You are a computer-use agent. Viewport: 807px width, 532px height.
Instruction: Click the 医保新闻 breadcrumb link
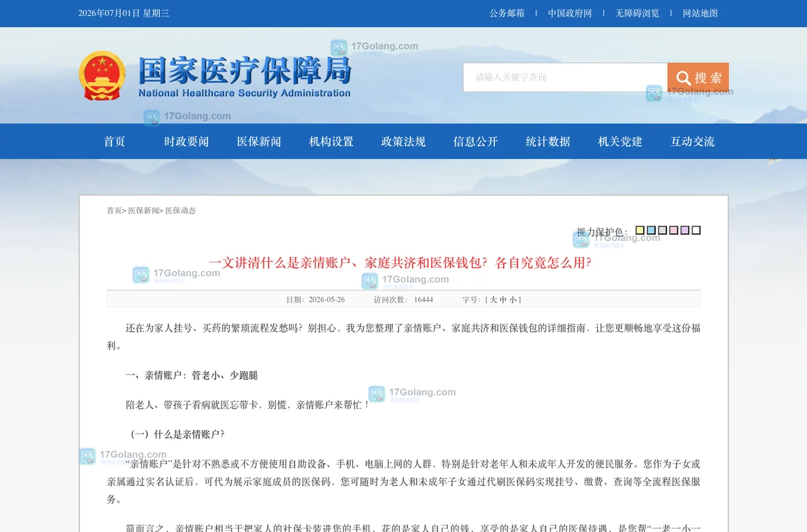pos(144,211)
